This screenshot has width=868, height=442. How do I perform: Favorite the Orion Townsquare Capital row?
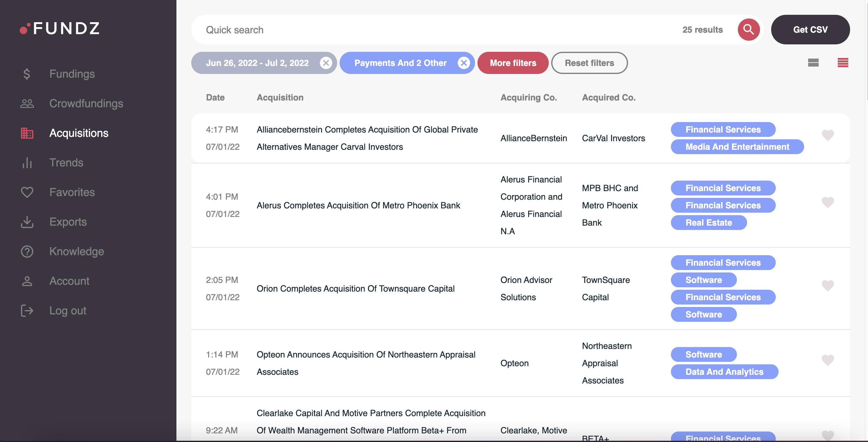[829, 285]
